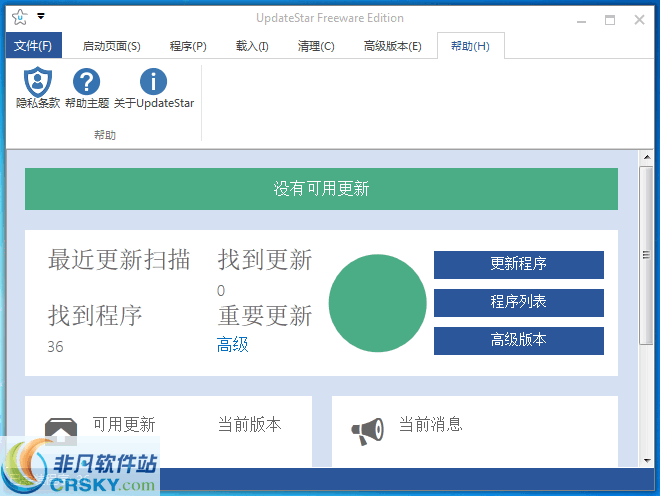Click the 可用更新 box icon
Viewport: 660px width, 496px height.
pos(61,430)
